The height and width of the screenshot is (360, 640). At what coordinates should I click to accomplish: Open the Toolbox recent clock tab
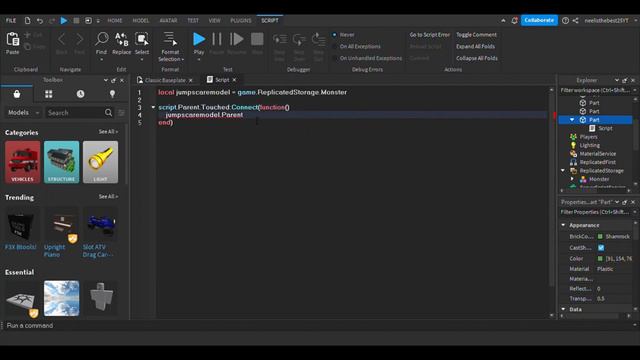pos(80,94)
